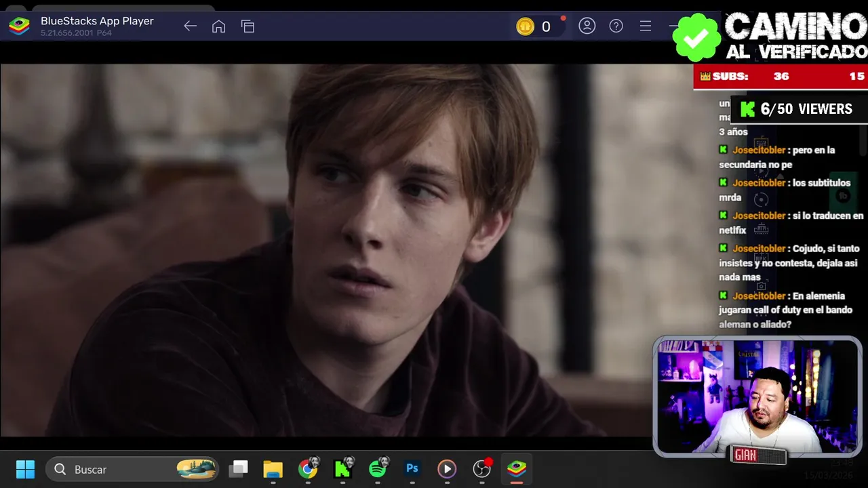This screenshot has width=868, height=488.
Task: Open the BlueStacks hamburger menu
Action: tap(646, 26)
